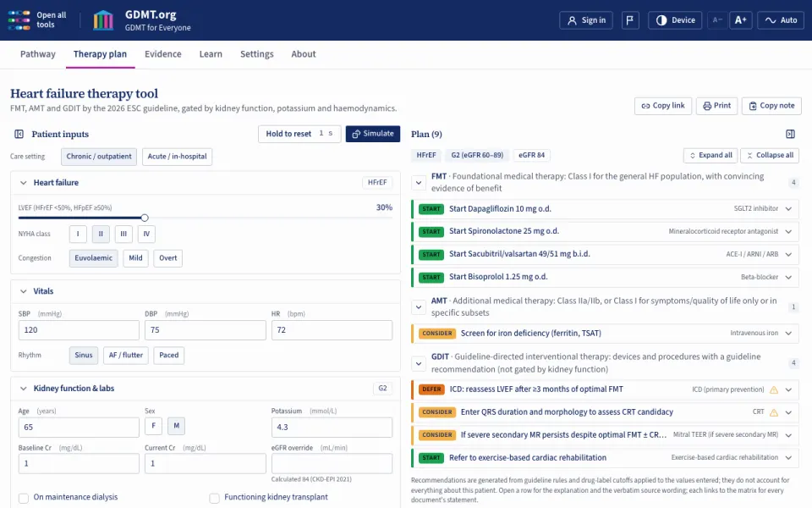The image size is (812, 508).
Task: Decrease font size with A− button
Action: click(717, 20)
